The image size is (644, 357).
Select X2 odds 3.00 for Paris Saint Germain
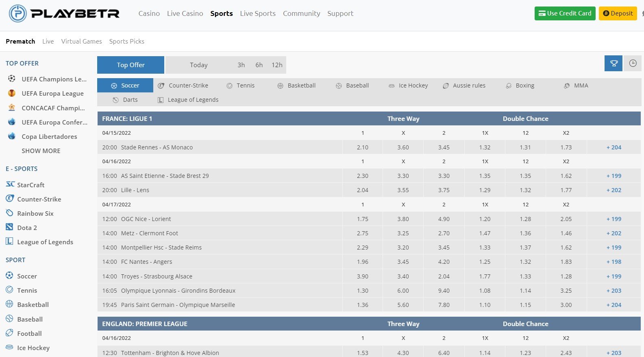(x=566, y=305)
